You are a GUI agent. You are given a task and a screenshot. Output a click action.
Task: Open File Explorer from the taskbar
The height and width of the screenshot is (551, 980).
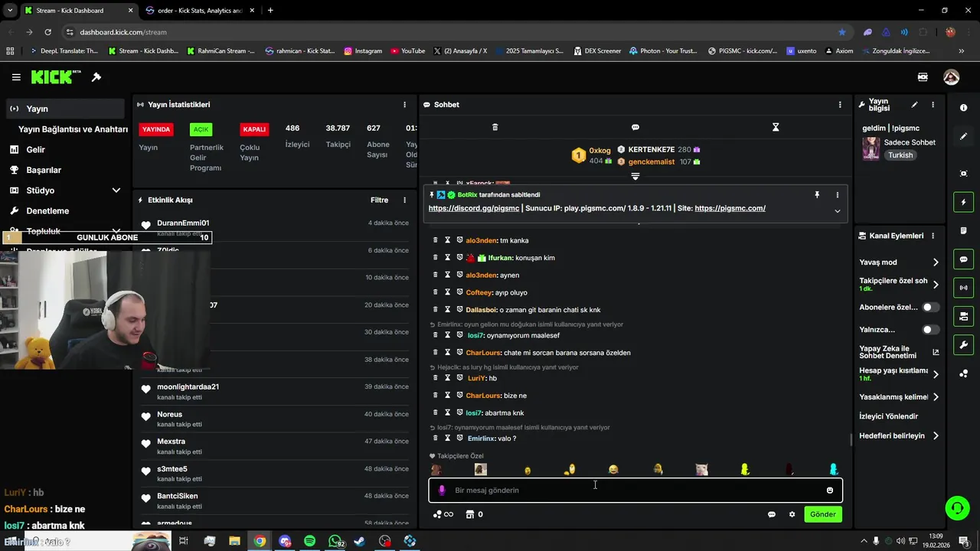[234, 541]
